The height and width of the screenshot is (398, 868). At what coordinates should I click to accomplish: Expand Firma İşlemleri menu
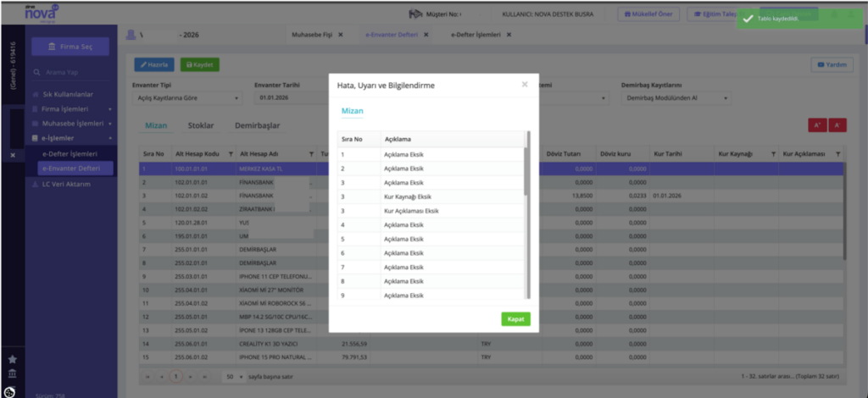(x=73, y=109)
